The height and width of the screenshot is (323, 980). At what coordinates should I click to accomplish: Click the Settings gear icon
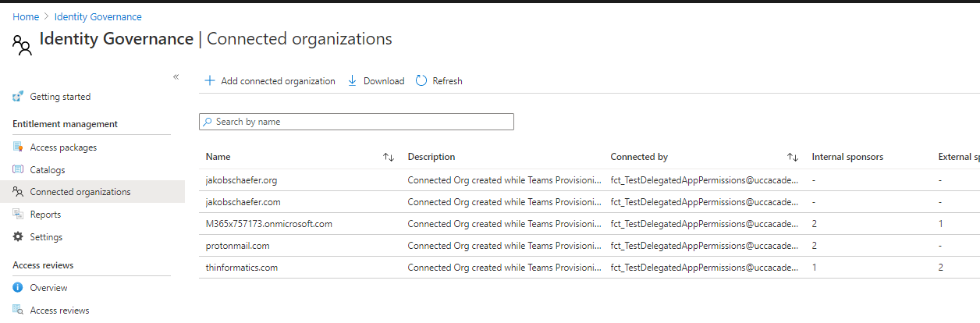coord(18,237)
